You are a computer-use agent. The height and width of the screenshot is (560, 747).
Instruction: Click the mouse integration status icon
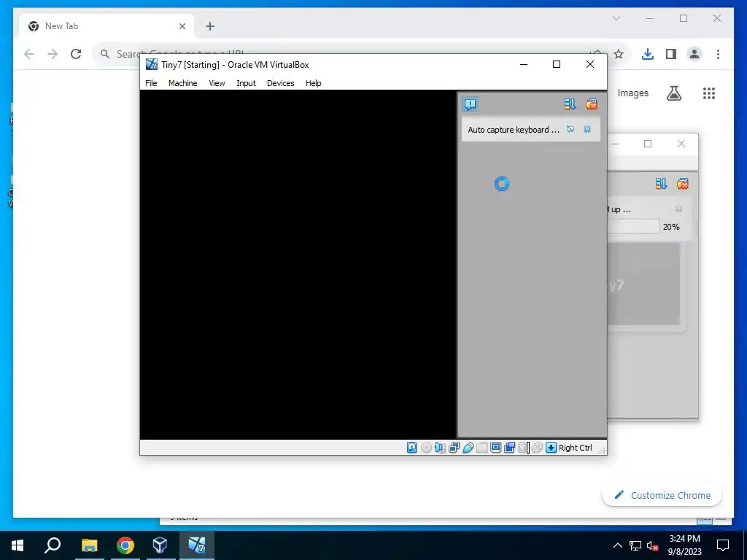pyautogui.click(x=537, y=448)
